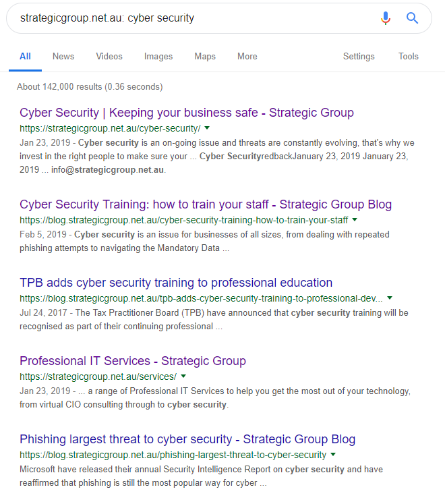Open 'TPB adds cyber security training' result
Viewport: 445px width, 504px height.
point(176,283)
